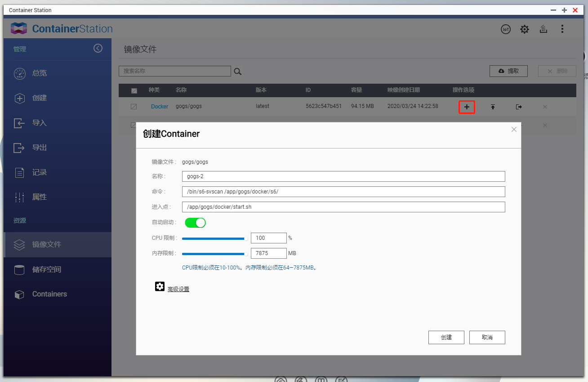Open the 属性 (Properties) sidebar icon
588x382 pixels.
[20, 197]
